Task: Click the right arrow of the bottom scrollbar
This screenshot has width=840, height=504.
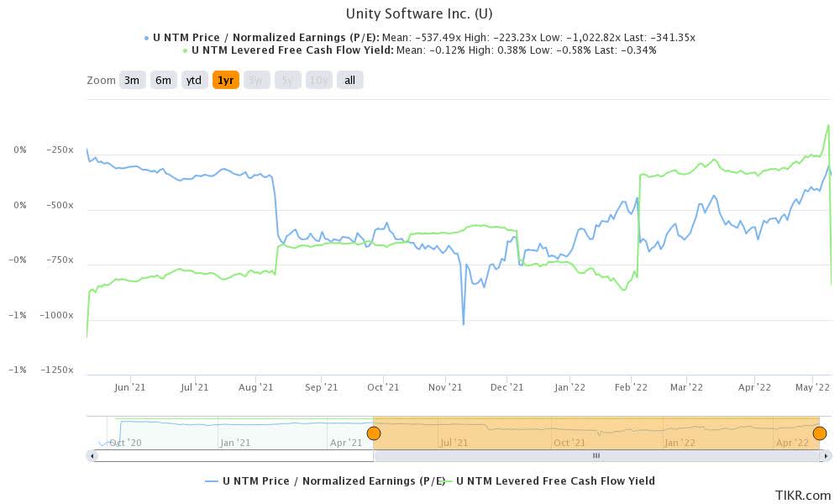Action: [x=827, y=455]
